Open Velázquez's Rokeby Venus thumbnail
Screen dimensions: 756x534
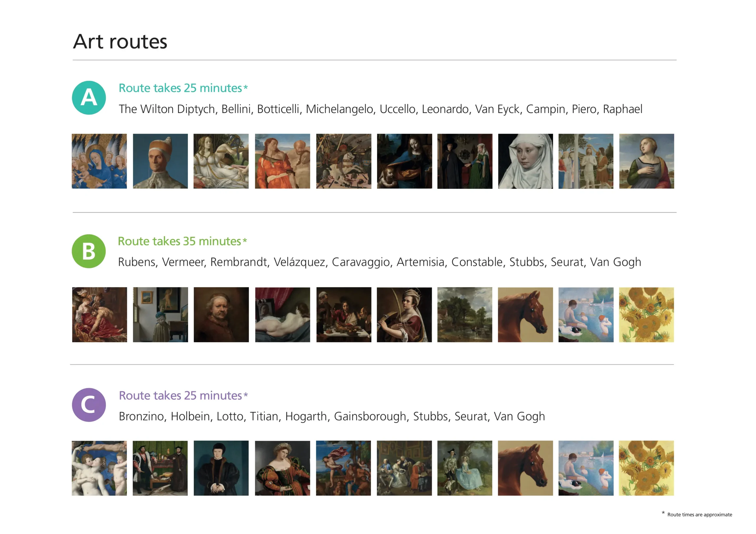click(283, 314)
